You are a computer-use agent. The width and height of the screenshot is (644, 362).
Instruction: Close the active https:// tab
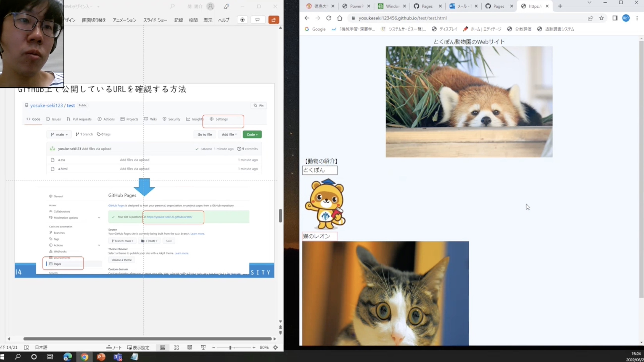[547, 6]
